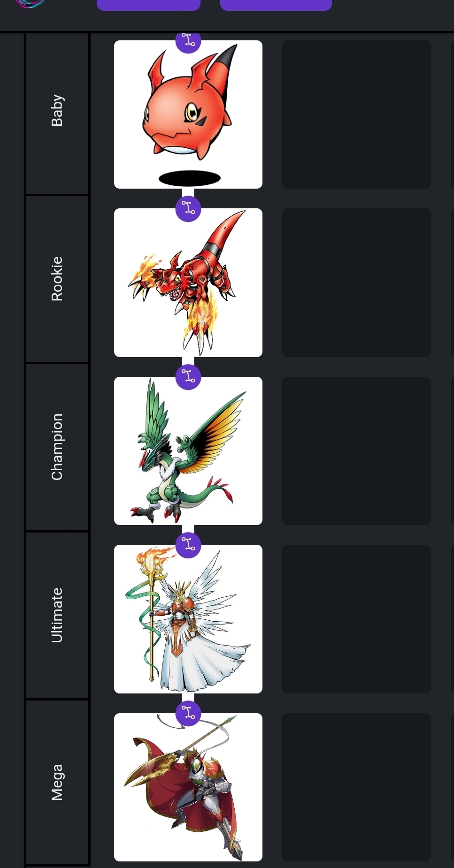
Task: Select the flaming red dragon Rookie card
Action: tap(188, 282)
